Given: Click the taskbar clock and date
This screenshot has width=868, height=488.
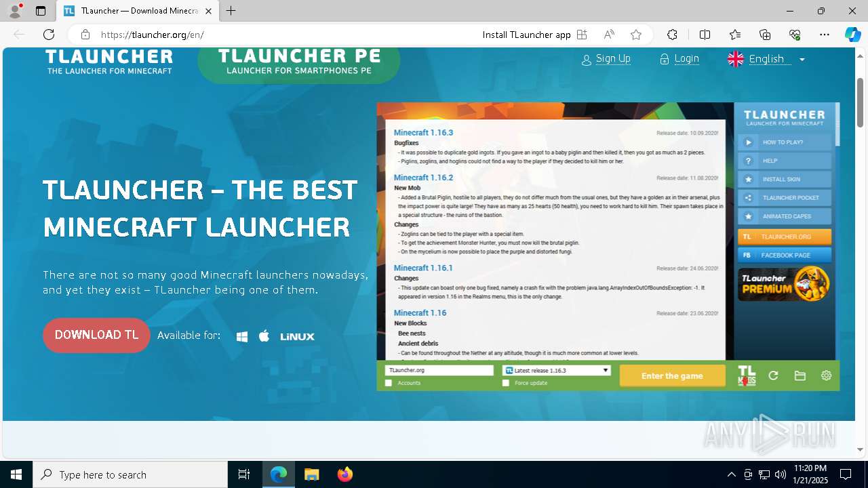Looking at the screenshot, I should point(810,474).
